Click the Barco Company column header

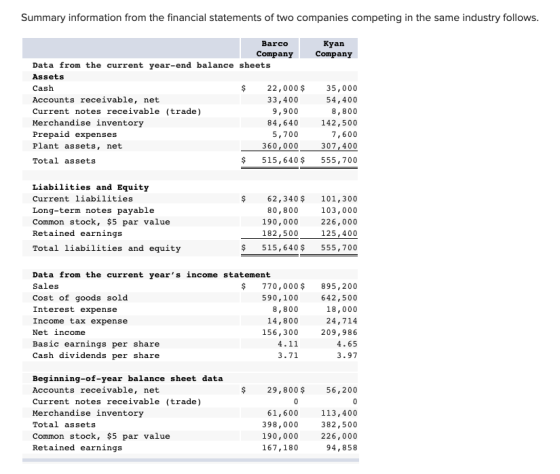click(274, 49)
